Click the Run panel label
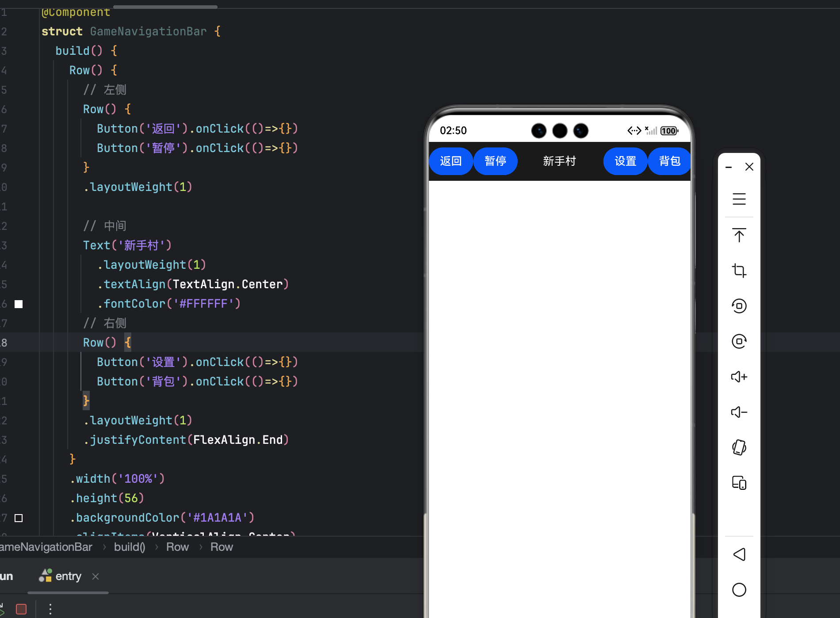 pyautogui.click(x=7, y=576)
